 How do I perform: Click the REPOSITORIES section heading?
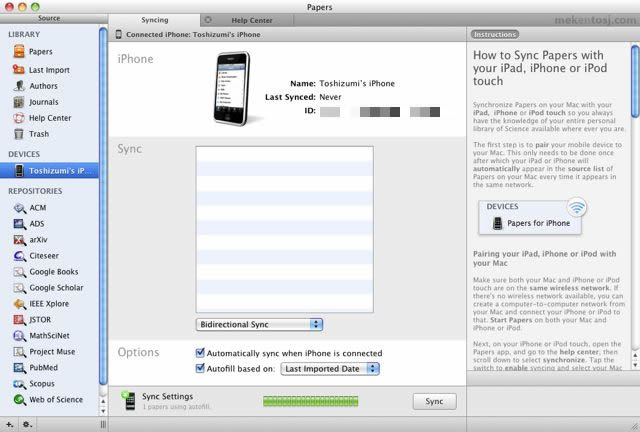click(35, 191)
